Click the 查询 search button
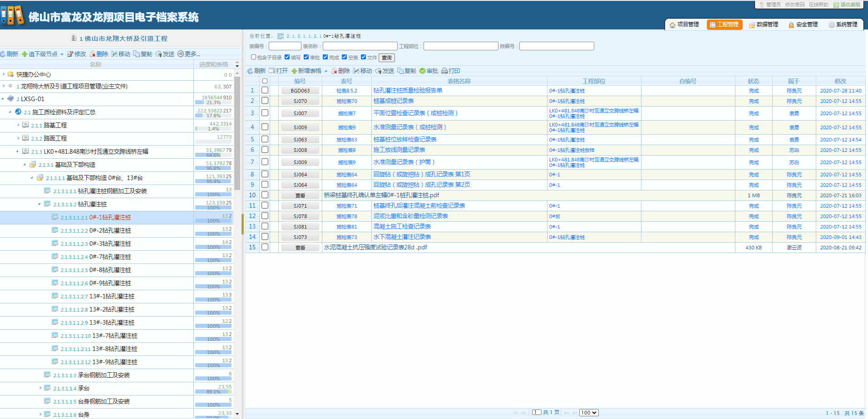The height and width of the screenshot is (419, 868). 387,58
